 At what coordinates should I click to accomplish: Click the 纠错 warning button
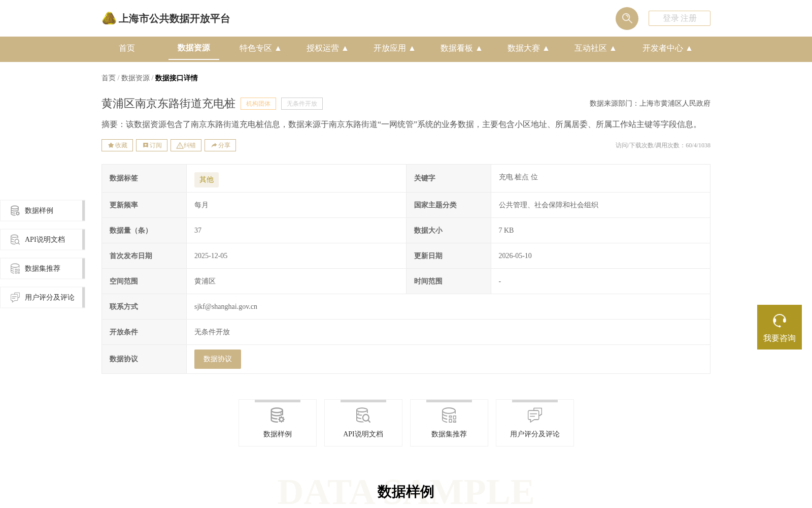186,145
